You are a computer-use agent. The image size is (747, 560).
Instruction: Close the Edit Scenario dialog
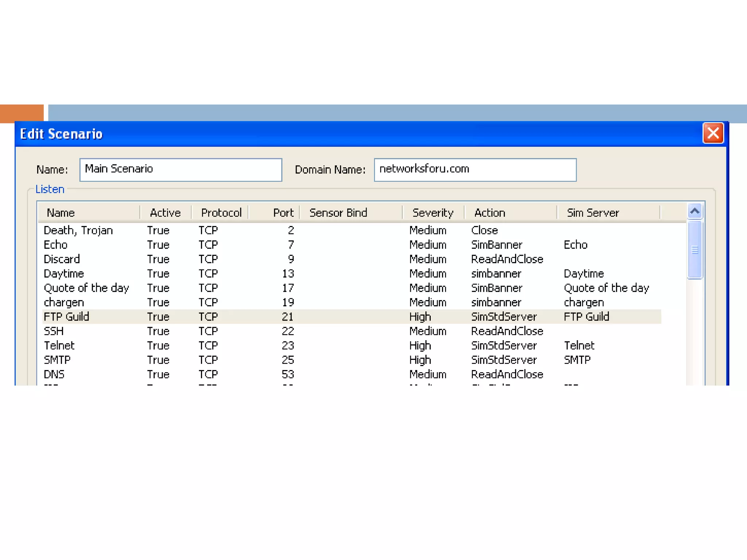[713, 133]
